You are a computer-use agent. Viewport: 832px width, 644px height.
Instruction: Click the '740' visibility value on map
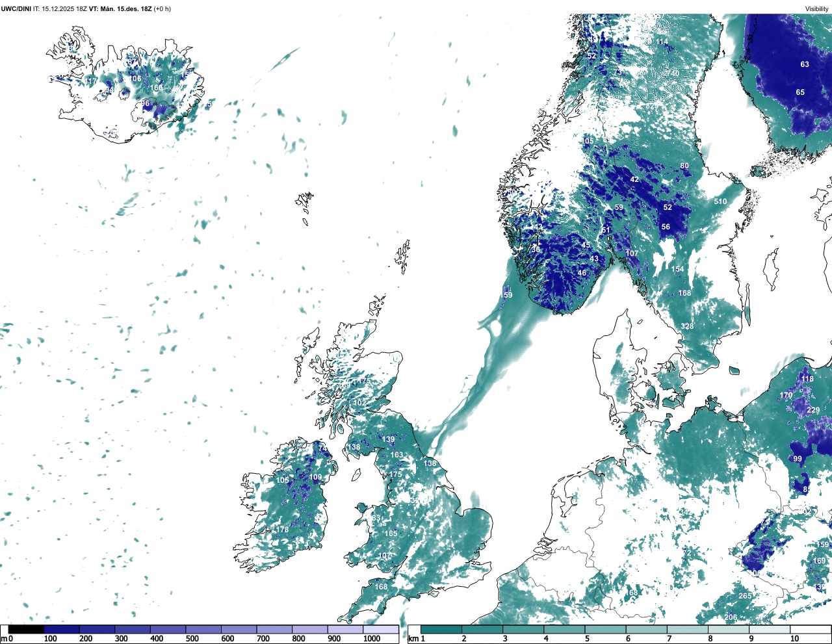672,73
